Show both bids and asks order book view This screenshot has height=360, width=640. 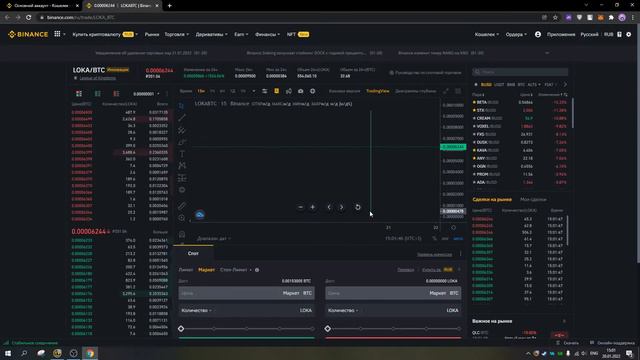(x=79, y=94)
